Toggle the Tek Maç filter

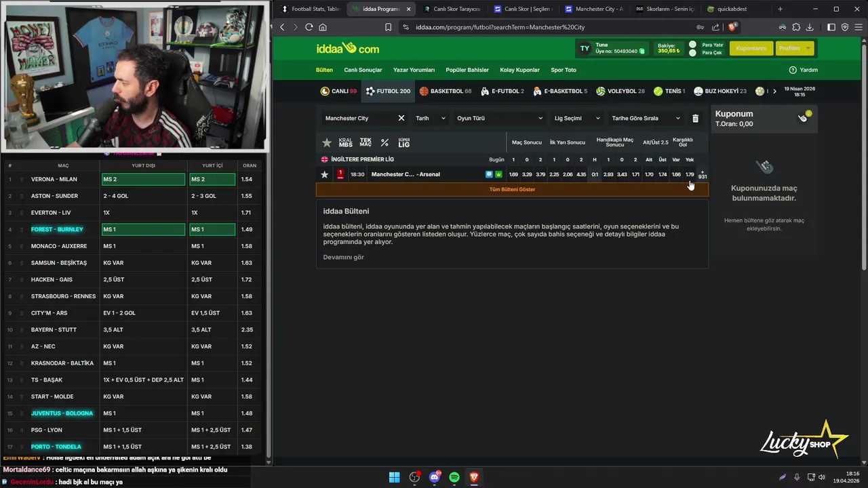pos(366,142)
